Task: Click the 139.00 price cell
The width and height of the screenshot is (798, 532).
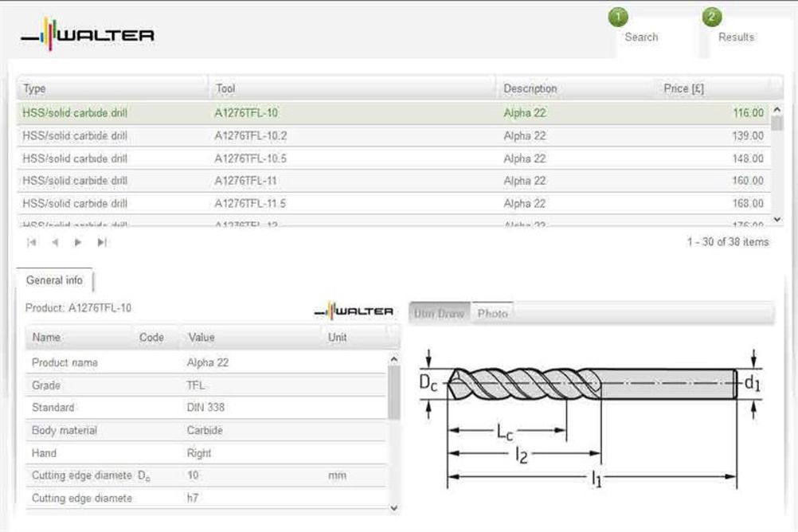Action: point(748,136)
